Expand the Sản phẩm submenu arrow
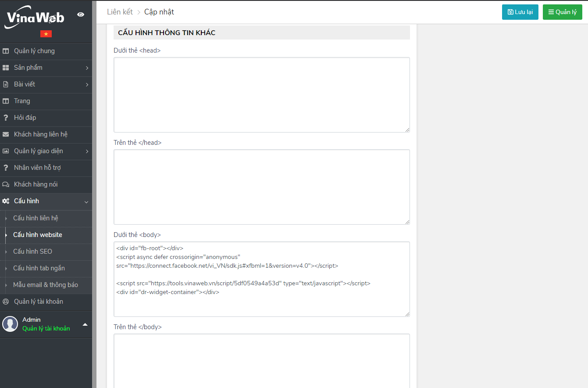The width and height of the screenshot is (588, 388). (x=87, y=68)
